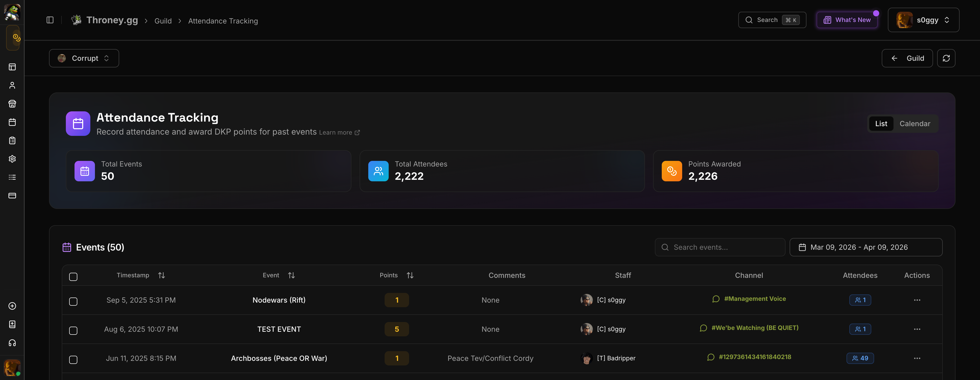Screen dimensions: 980x380
Task: Open the storefront icon in sidebar
Action: coord(12,104)
